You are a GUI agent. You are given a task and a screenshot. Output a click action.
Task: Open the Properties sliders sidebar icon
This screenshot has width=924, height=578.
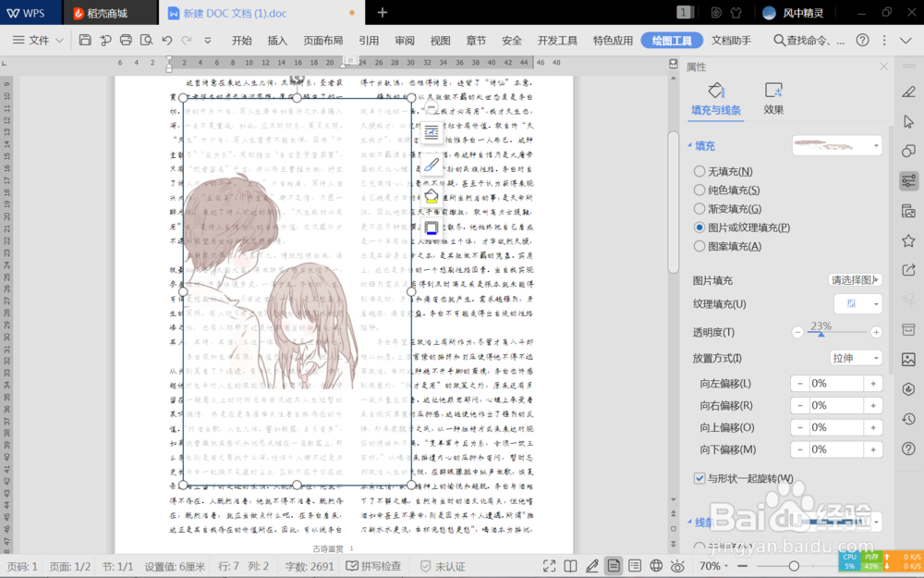[x=908, y=180]
